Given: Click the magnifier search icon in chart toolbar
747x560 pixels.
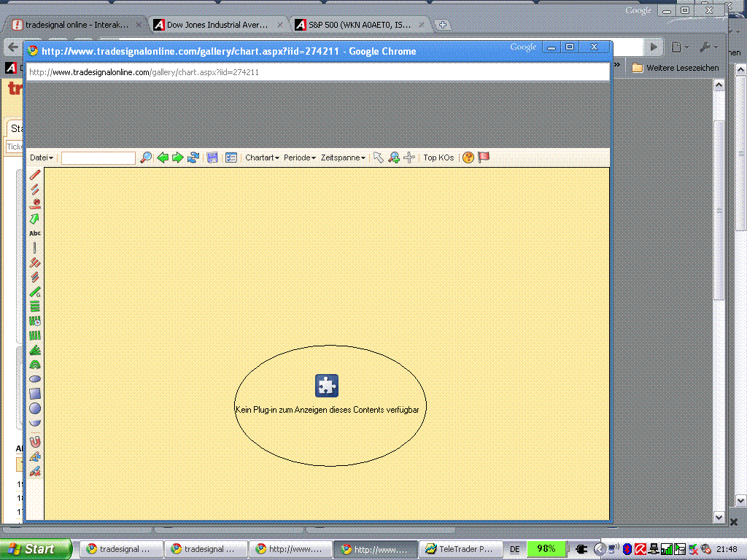Looking at the screenshot, I should click(146, 157).
